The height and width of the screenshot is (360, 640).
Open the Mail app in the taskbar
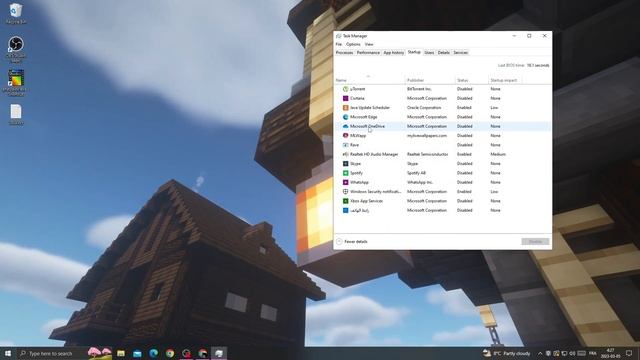click(x=137, y=353)
